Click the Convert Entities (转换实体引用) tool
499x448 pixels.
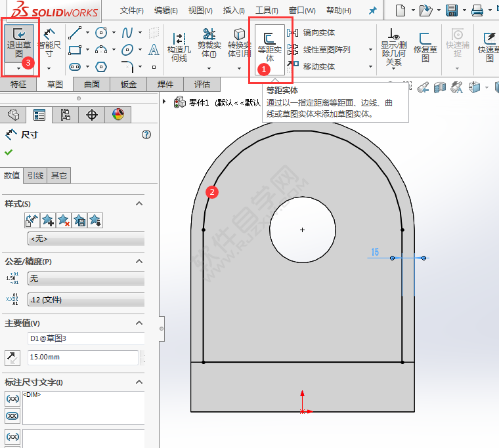point(239,43)
